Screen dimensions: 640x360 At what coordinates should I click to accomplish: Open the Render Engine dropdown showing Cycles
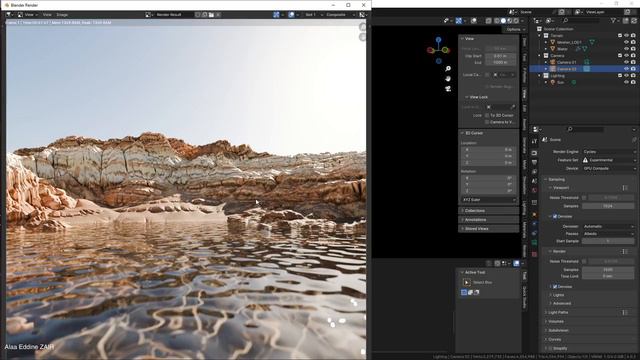(609, 151)
